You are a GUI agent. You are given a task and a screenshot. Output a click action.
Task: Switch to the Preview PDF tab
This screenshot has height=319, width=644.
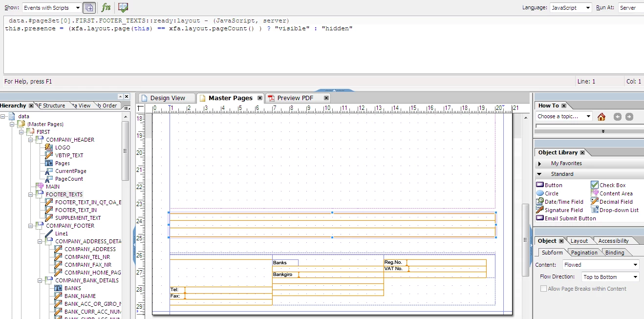coord(295,98)
